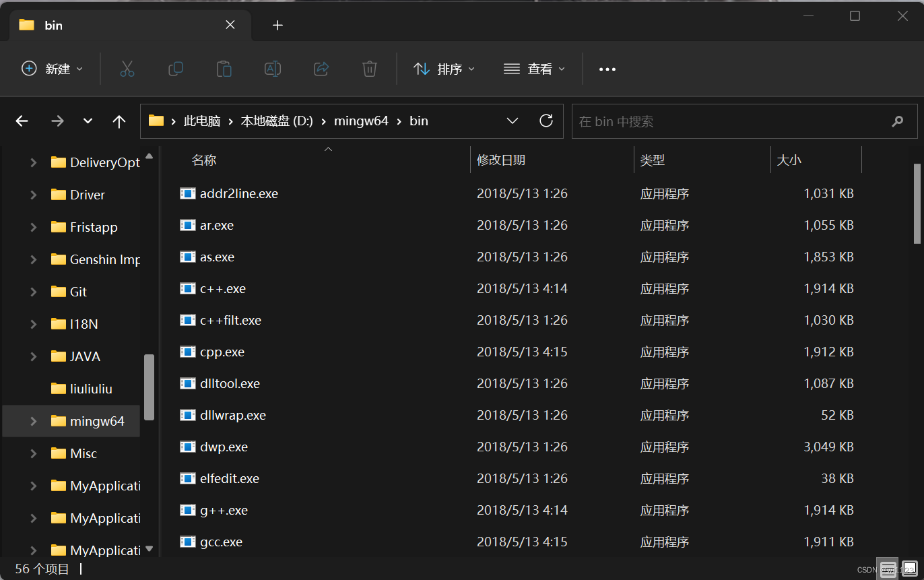
Task: Select the elfedit.exe file
Action: click(x=230, y=478)
